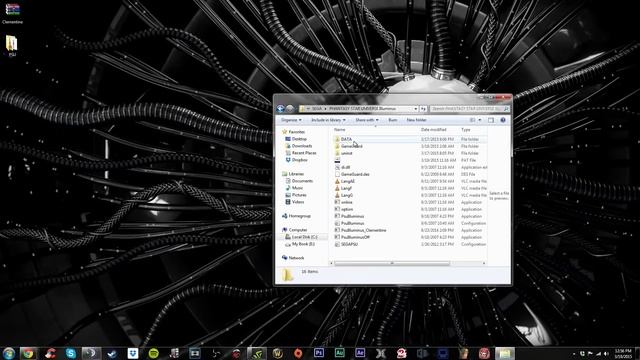Screen dimensions: 640x360
Task: Click the Explorer search field
Action: [x=469, y=109]
